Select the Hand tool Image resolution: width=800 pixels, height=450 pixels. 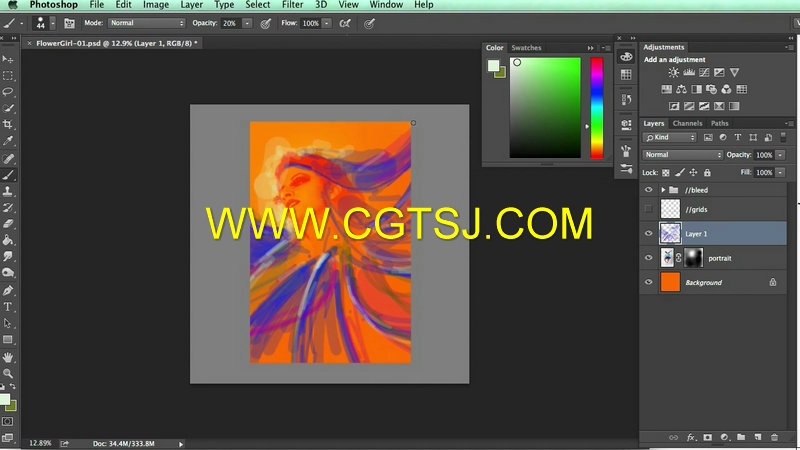coord(8,357)
